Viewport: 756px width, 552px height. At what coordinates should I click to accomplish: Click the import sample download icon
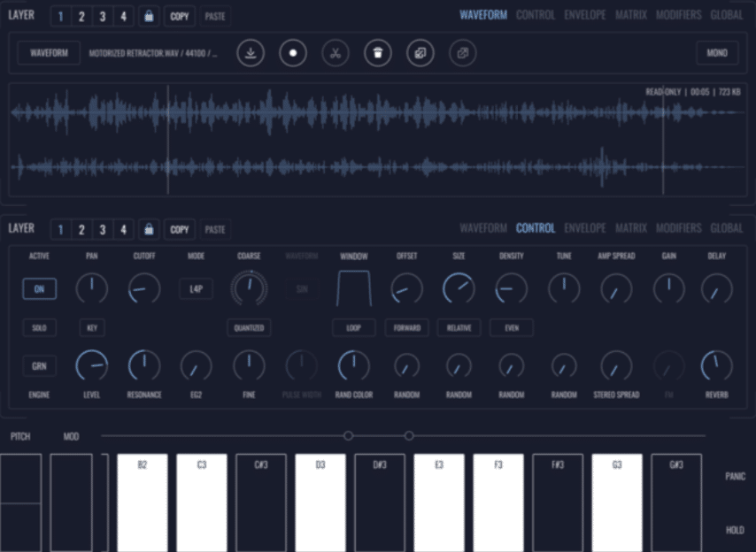coord(251,53)
